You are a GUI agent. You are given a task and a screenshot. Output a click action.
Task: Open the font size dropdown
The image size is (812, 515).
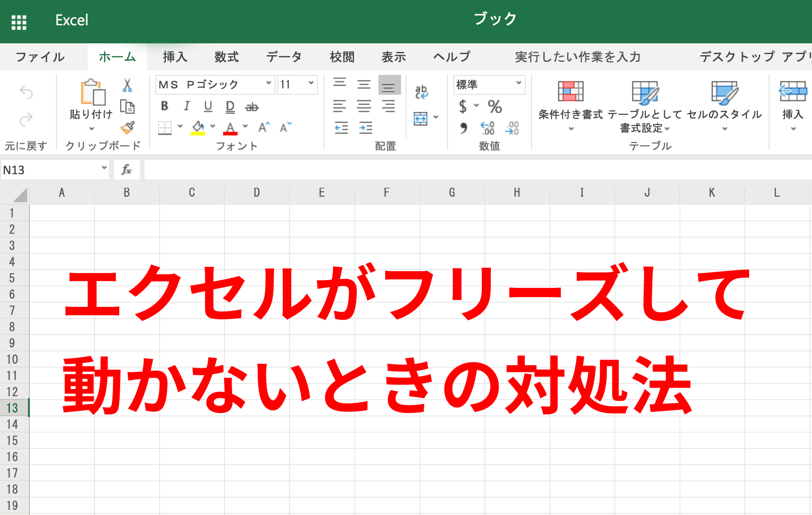310,84
